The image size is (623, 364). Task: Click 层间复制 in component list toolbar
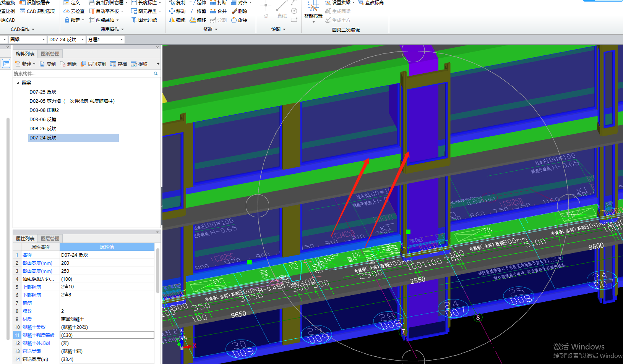click(x=93, y=64)
